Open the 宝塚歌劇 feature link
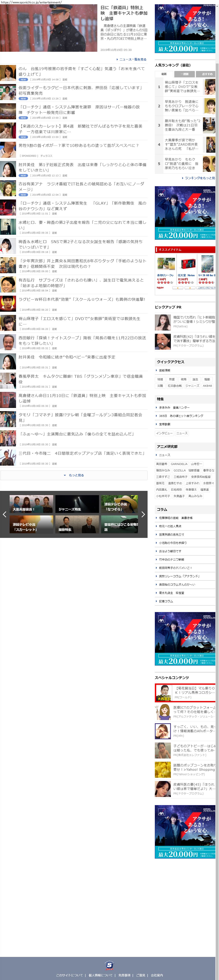This screenshot has width=219, height=980. click(x=165, y=424)
